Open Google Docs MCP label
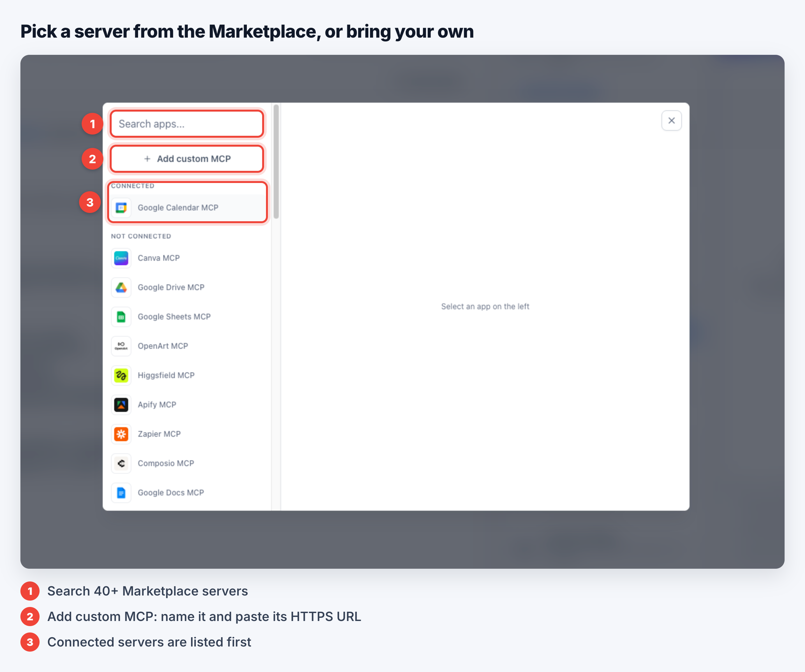This screenshot has width=805, height=672. [x=171, y=493]
